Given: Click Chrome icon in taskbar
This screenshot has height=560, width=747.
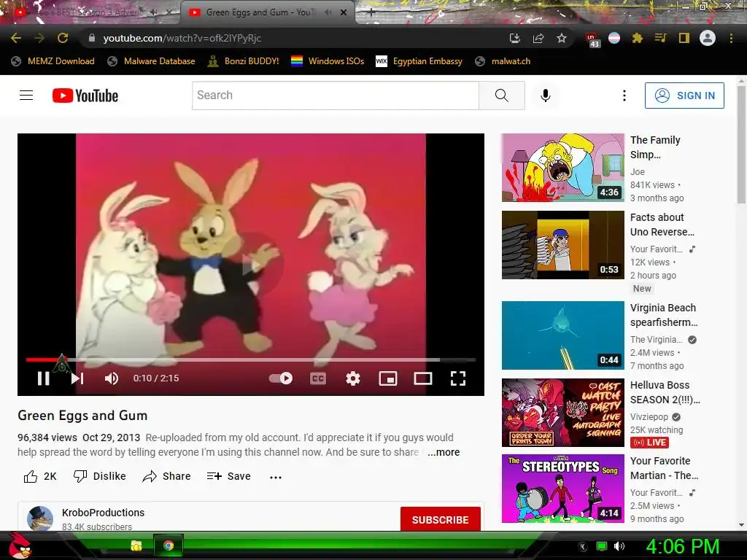Looking at the screenshot, I should 169,545.
